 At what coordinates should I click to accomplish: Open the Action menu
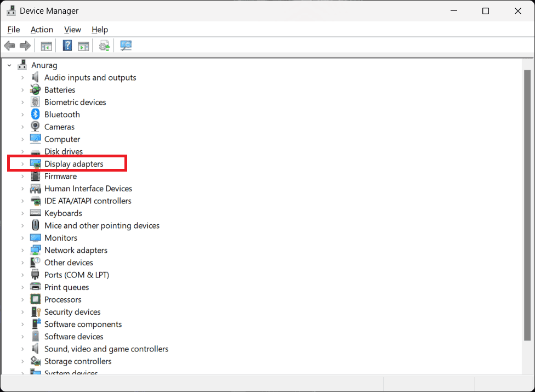(x=42, y=30)
